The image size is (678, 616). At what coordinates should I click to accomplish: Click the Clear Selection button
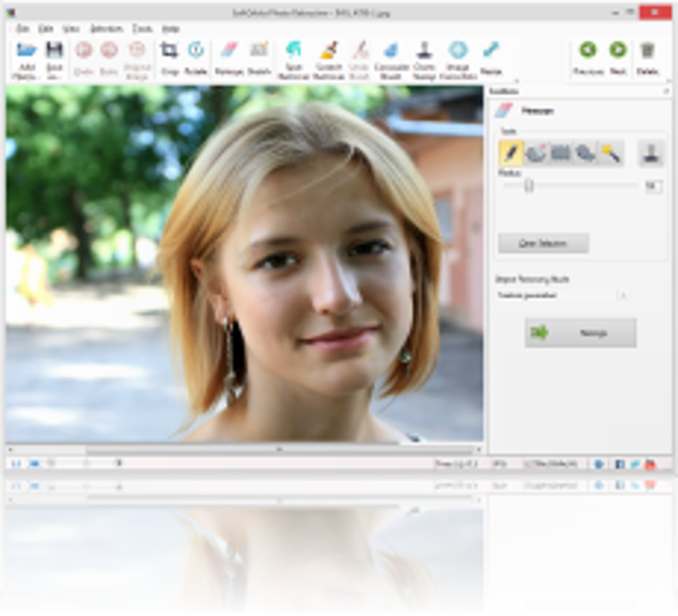[x=542, y=242]
